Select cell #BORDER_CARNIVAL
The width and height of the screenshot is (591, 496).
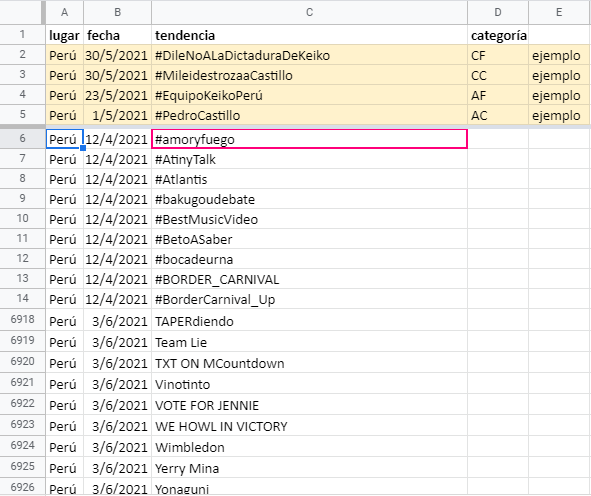pyautogui.click(x=309, y=279)
